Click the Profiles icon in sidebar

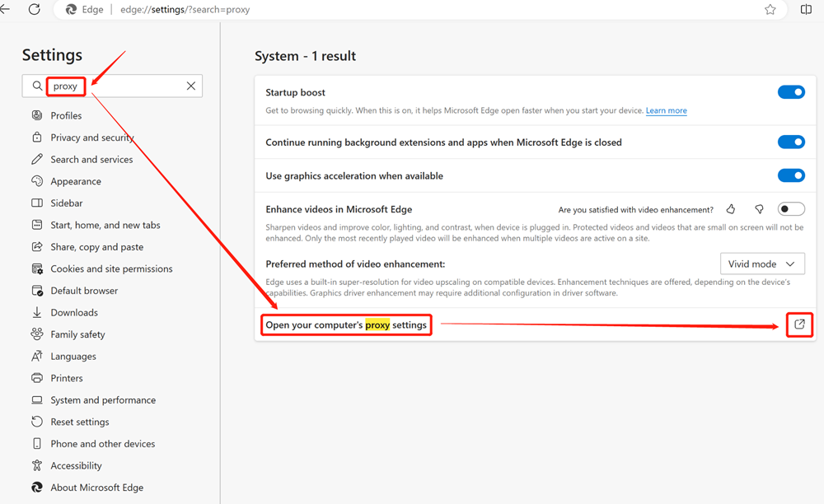coord(37,115)
